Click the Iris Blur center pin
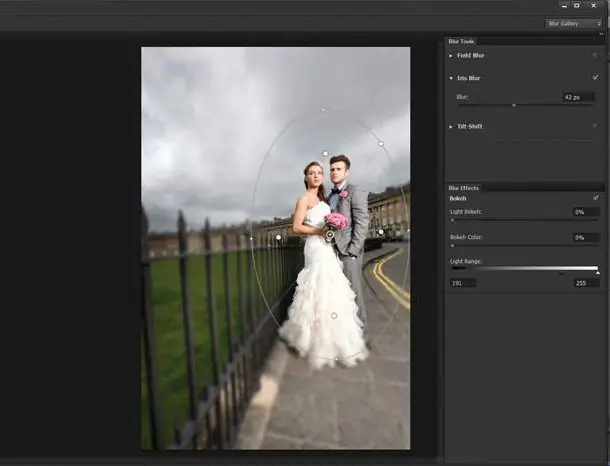Image resolution: width=610 pixels, height=466 pixels. pos(329,236)
